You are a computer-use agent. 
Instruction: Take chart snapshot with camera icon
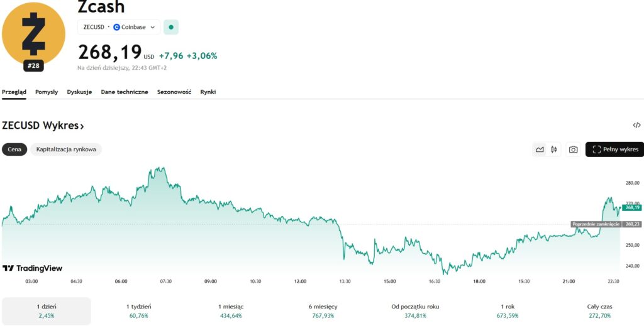573,149
